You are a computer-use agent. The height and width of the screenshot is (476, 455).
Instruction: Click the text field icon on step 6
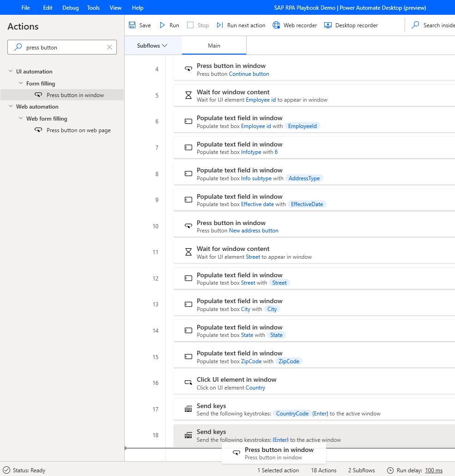(188, 122)
